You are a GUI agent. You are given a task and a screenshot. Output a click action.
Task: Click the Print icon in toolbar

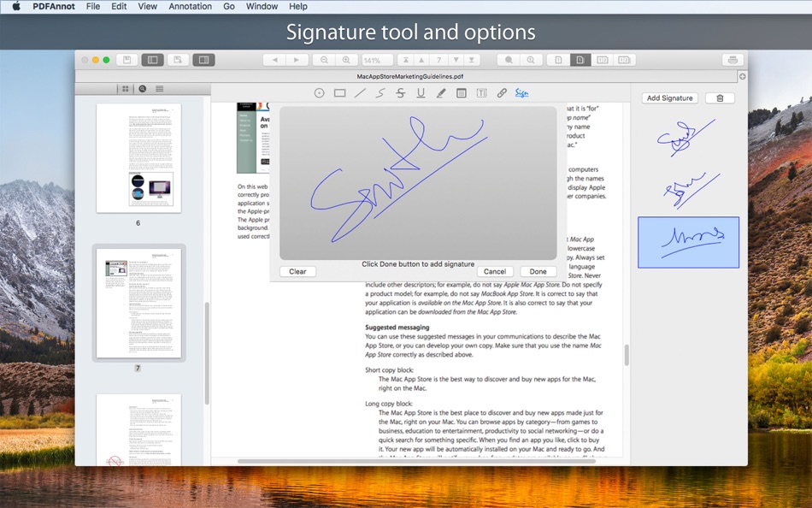click(733, 60)
